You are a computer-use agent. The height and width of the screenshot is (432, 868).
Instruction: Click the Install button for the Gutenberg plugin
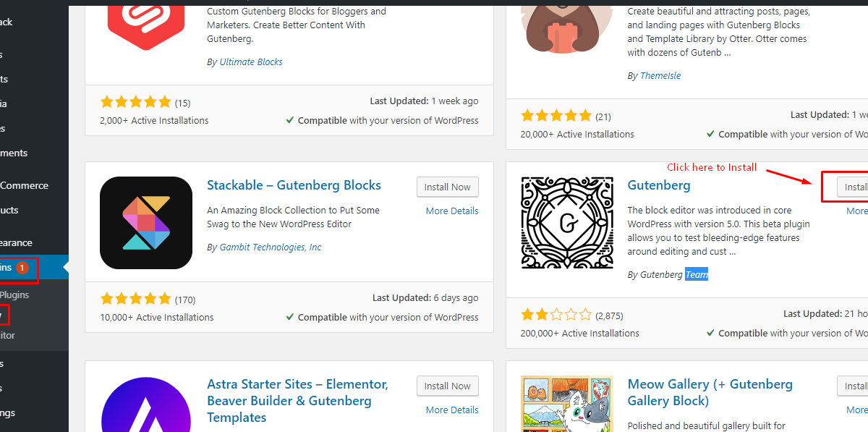[x=853, y=187]
